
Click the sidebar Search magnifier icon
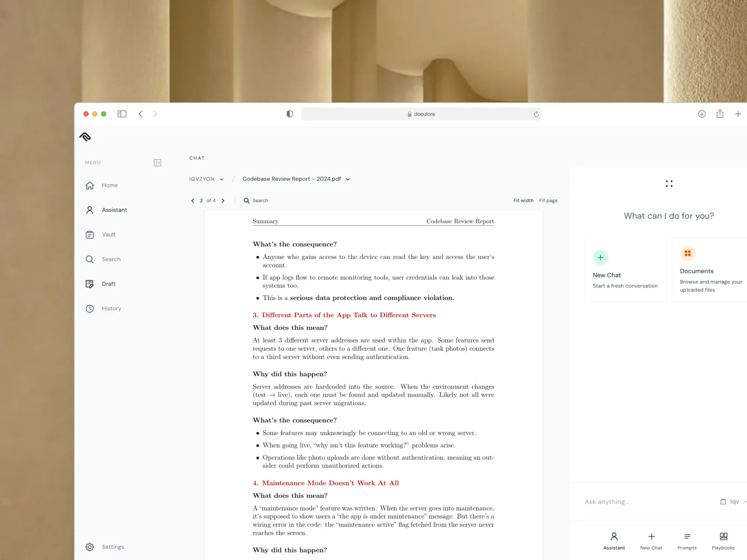coord(90,259)
